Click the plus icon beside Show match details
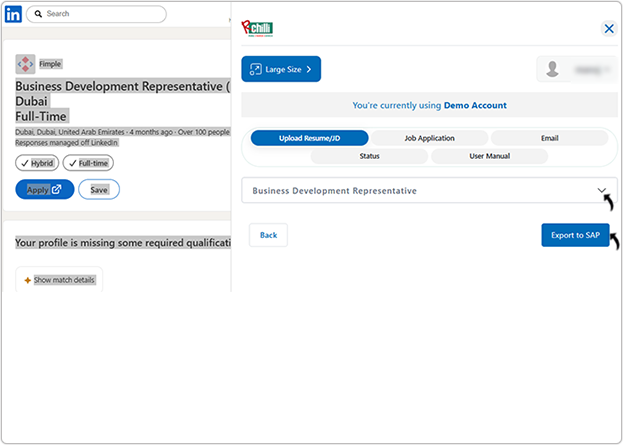This screenshot has width=623, height=445. click(28, 280)
